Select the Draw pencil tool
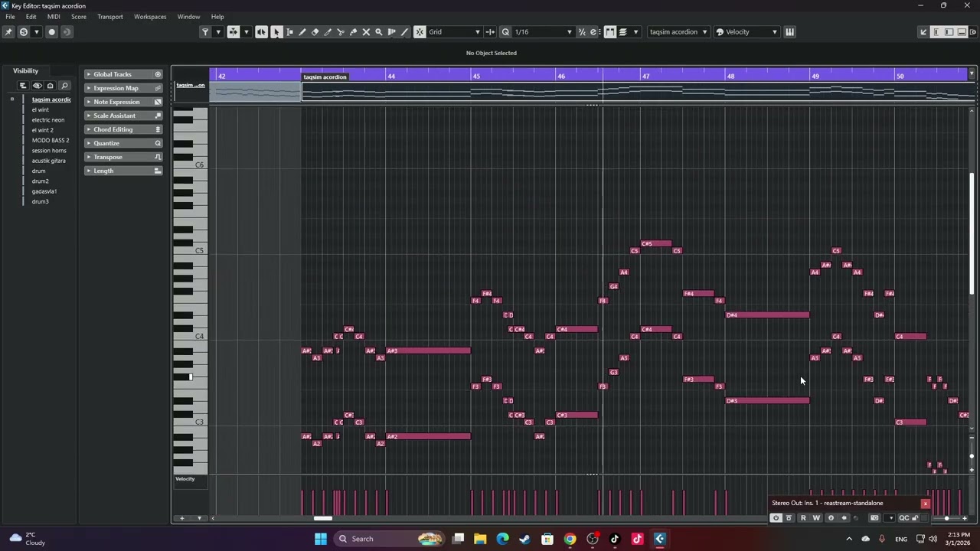The height and width of the screenshot is (551, 980). pyautogui.click(x=302, y=32)
